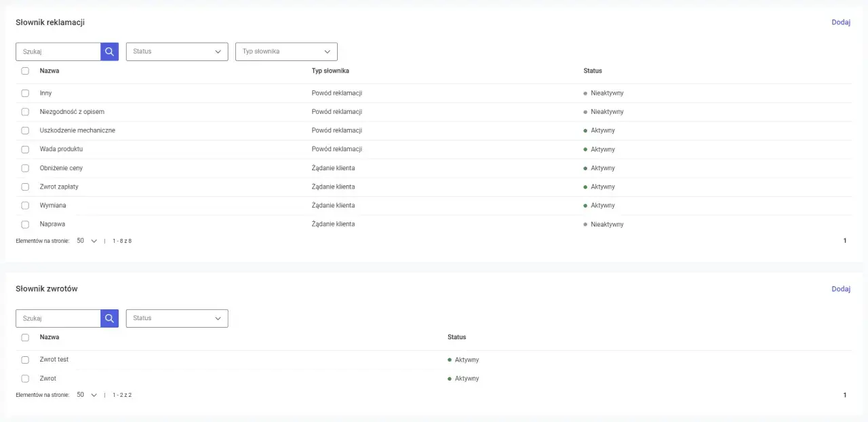Click the Nieaktywny status of Naprawa

(x=604, y=224)
